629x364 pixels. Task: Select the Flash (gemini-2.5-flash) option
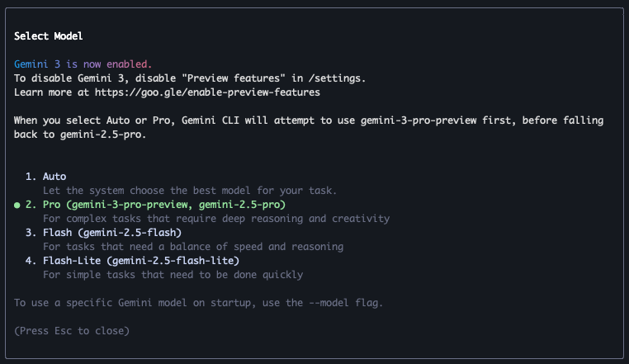click(x=112, y=233)
